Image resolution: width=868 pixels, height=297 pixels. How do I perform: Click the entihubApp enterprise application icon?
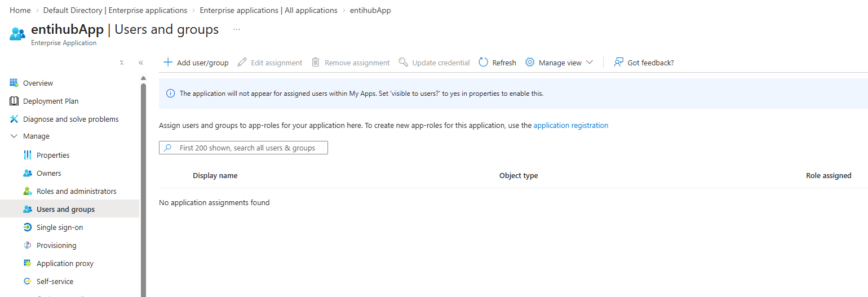tap(17, 33)
